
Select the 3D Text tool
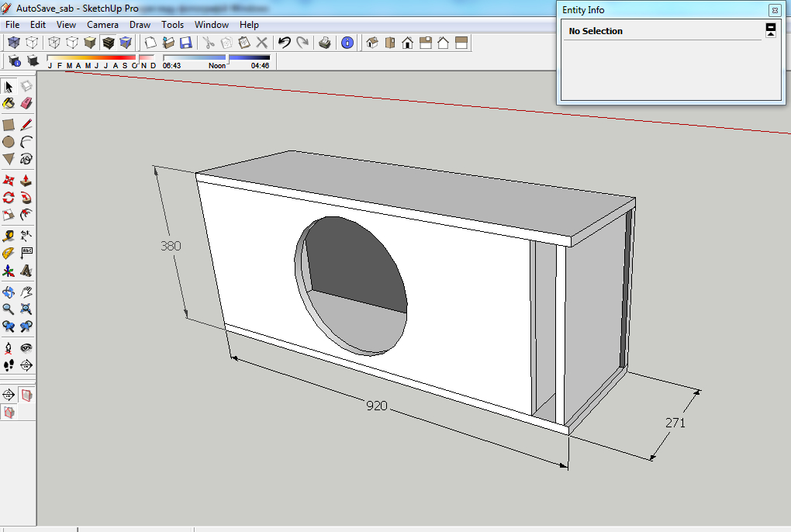[x=26, y=271]
